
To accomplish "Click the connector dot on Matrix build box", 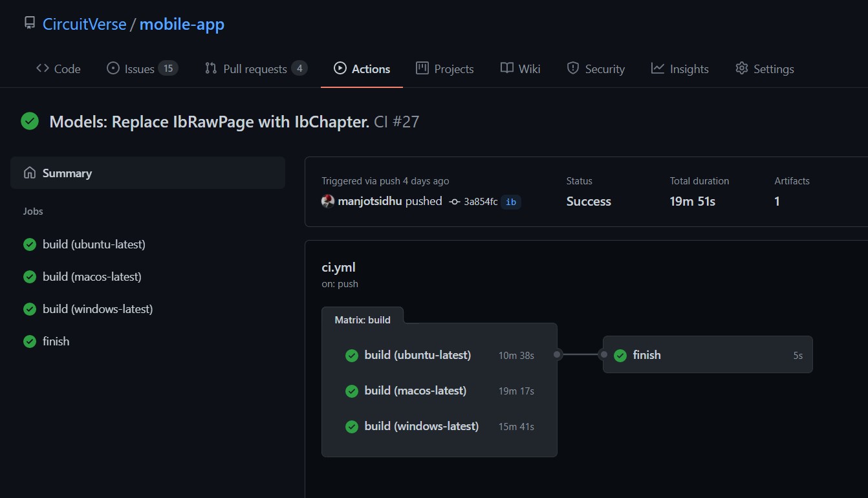I will pyautogui.click(x=558, y=354).
